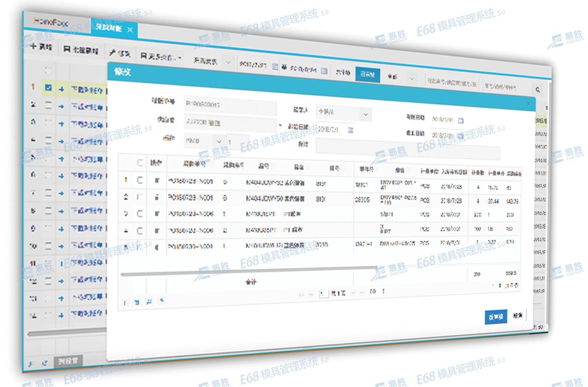Click the second small icon below dialog table

click(x=137, y=302)
